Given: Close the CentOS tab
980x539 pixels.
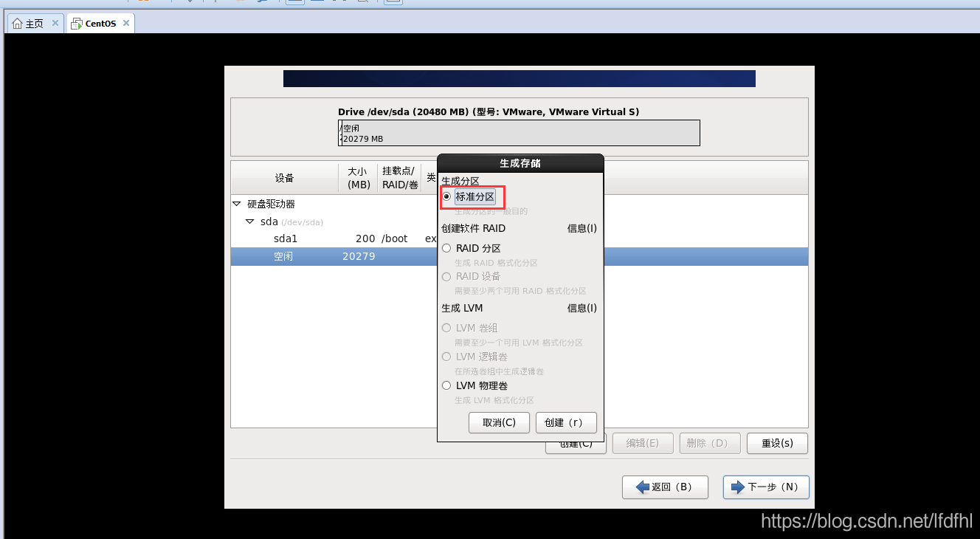Looking at the screenshot, I should coord(126,23).
